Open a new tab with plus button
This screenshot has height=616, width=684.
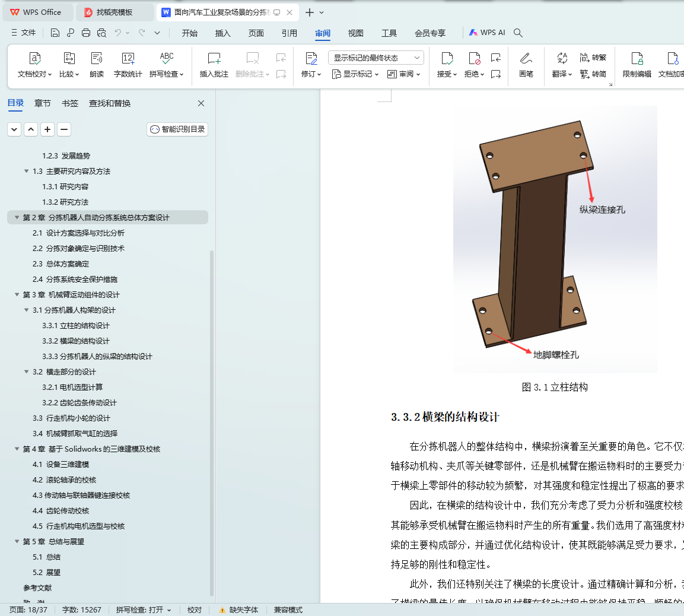[309, 12]
